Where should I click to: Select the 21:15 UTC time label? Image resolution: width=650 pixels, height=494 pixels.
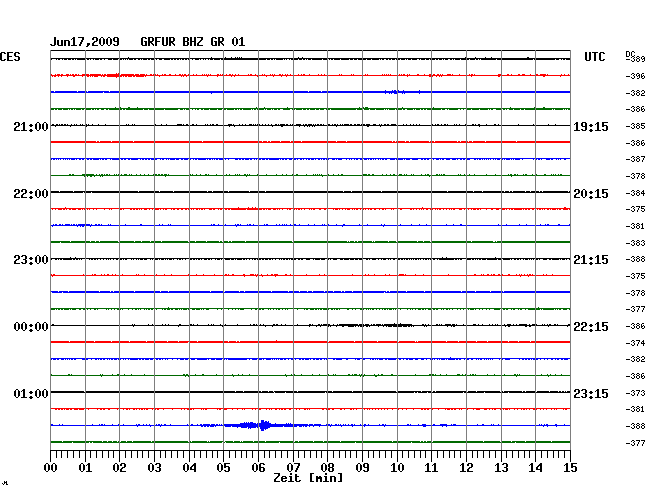[591, 260]
